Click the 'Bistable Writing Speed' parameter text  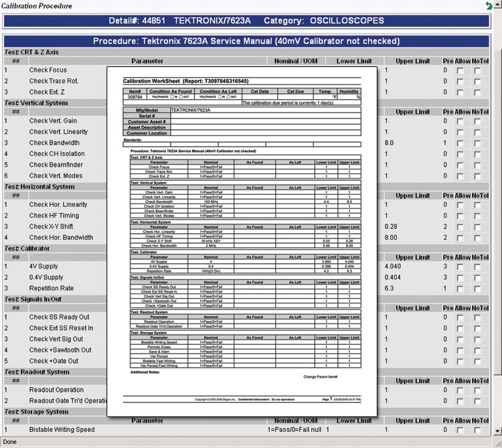point(62,429)
